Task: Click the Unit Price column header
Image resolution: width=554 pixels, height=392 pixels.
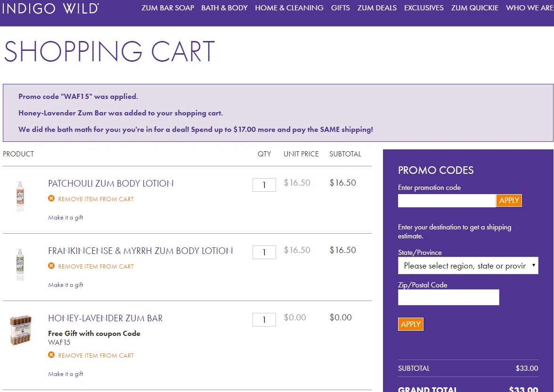Action: (x=301, y=154)
